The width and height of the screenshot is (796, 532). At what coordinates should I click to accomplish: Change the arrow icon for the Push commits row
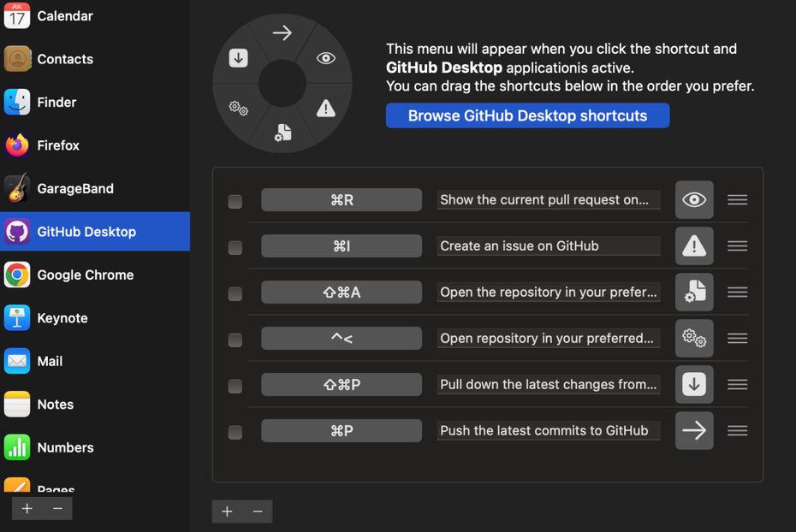tap(694, 430)
